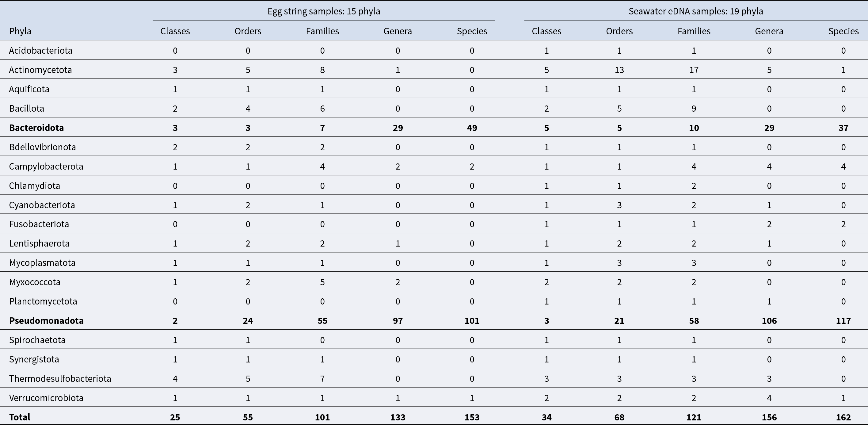Click the Phyla column header

coord(20,31)
